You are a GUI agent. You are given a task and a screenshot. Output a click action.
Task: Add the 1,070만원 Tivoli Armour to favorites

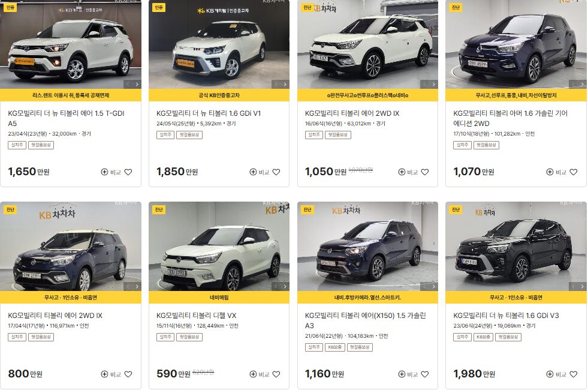click(574, 172)
